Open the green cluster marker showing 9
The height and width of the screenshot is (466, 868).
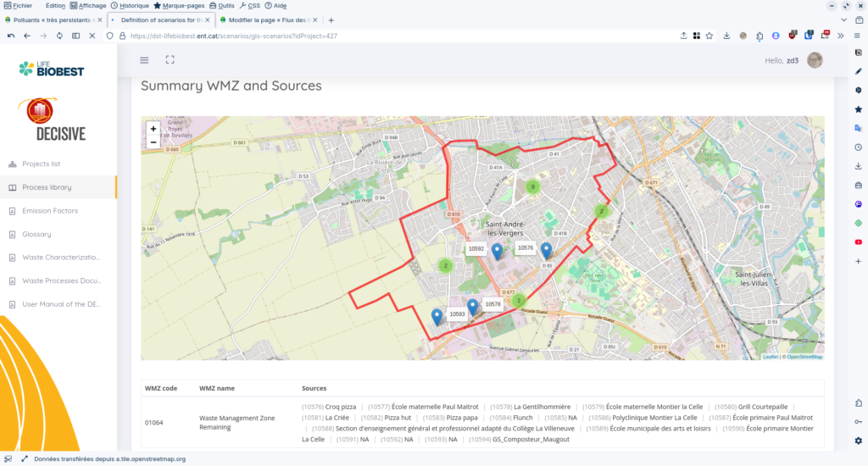coord(532,186)
